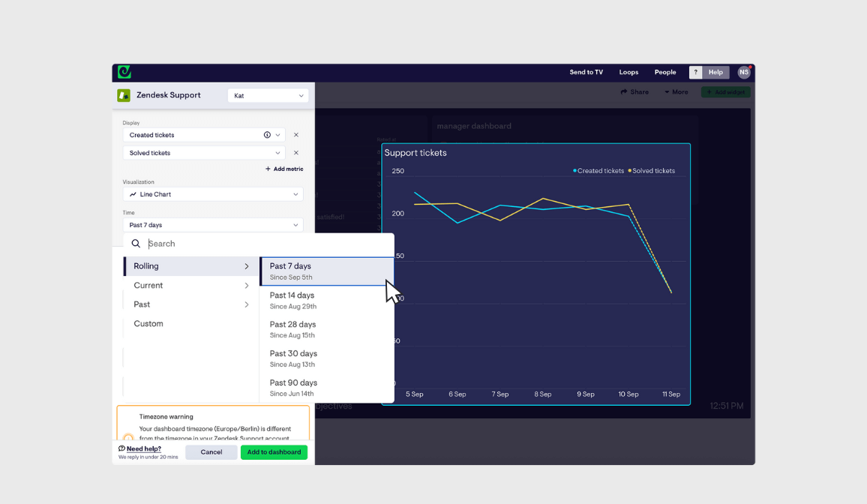Click the search magnifier icon

(136, 244)
